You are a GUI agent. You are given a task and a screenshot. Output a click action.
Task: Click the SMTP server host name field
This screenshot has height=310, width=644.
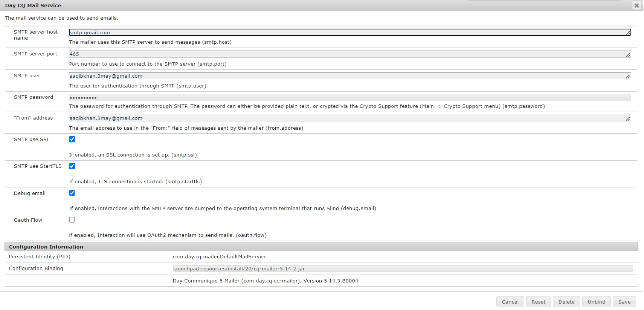[350, 32]
